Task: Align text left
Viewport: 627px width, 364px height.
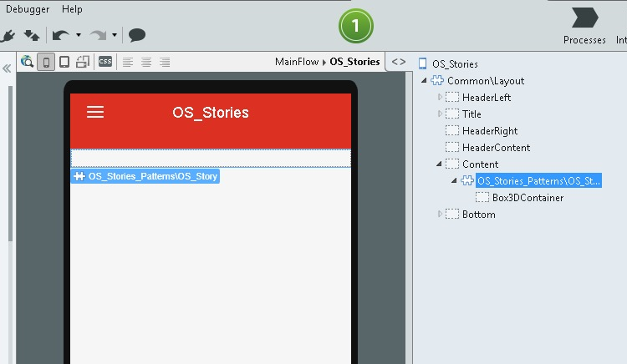Action: (128, 62)
